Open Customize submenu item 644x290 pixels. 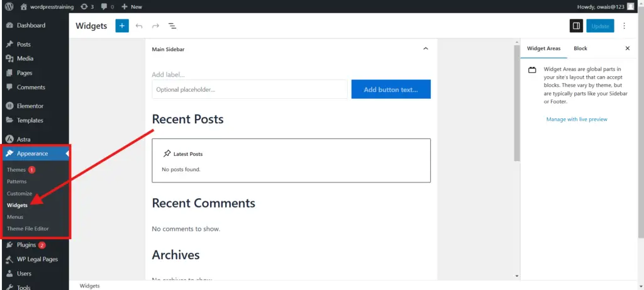[x=19, y=194]
